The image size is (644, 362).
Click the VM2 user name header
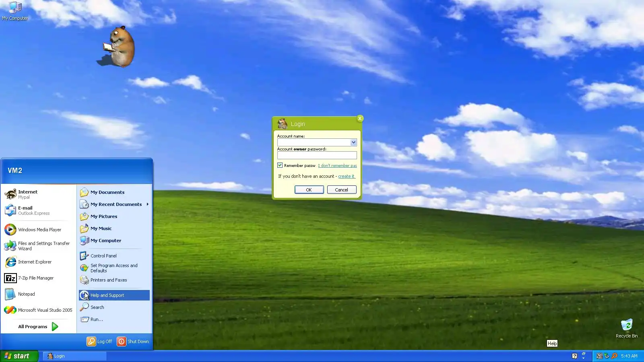[15, 171]
